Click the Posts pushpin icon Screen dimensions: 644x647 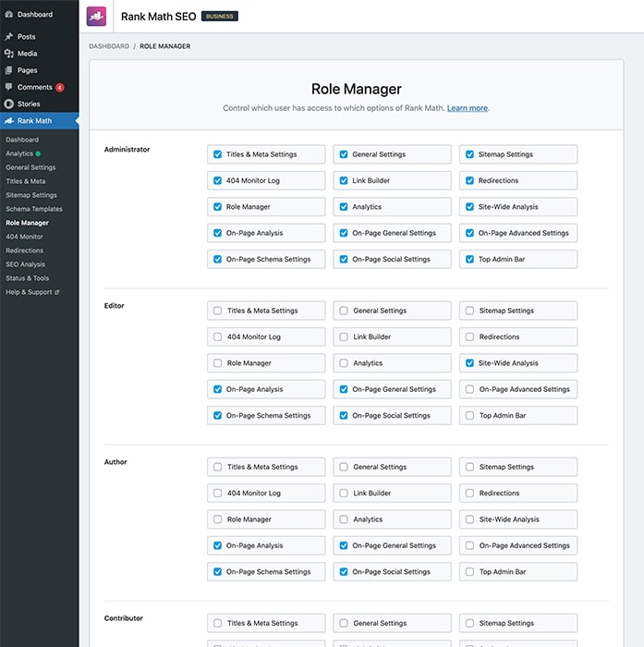click(x=8, y=37)
